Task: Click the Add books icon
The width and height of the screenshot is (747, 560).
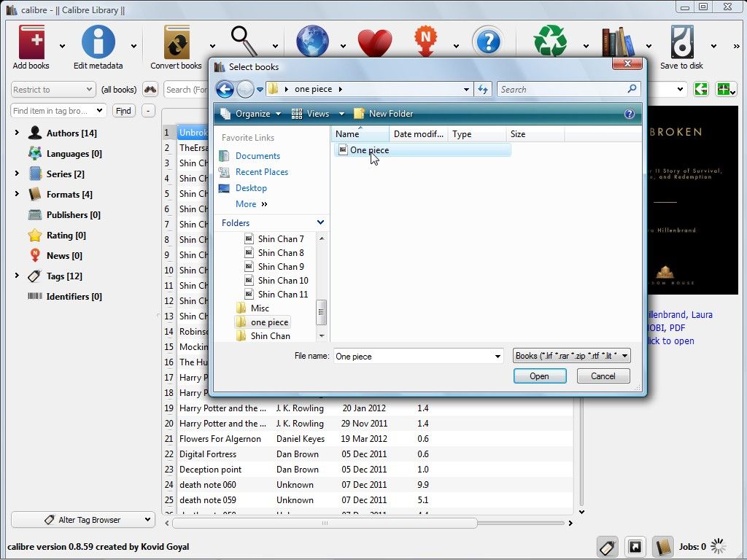Action: 31,42
